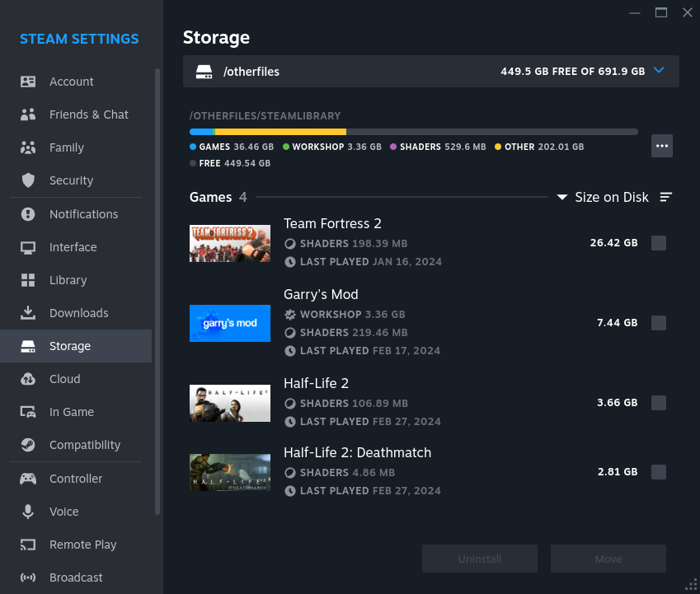Select the Controller gamepad icon
This screenshot has height=594, width=700.
[28, 479]
